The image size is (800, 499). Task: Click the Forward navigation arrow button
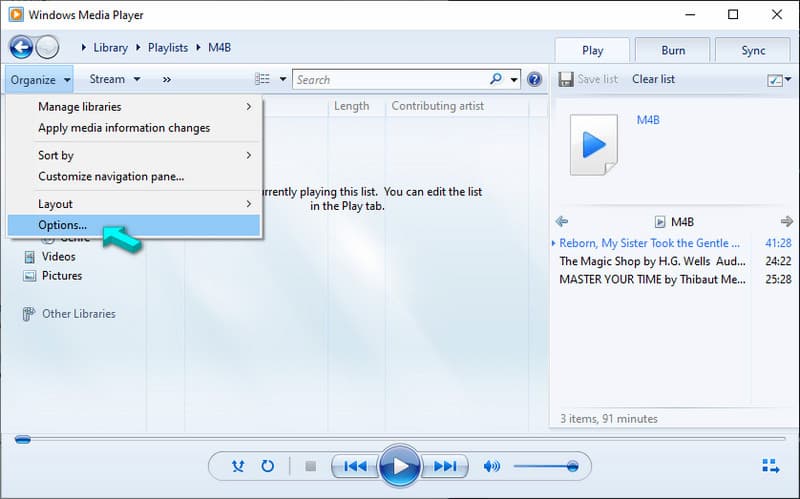(47, 48)
